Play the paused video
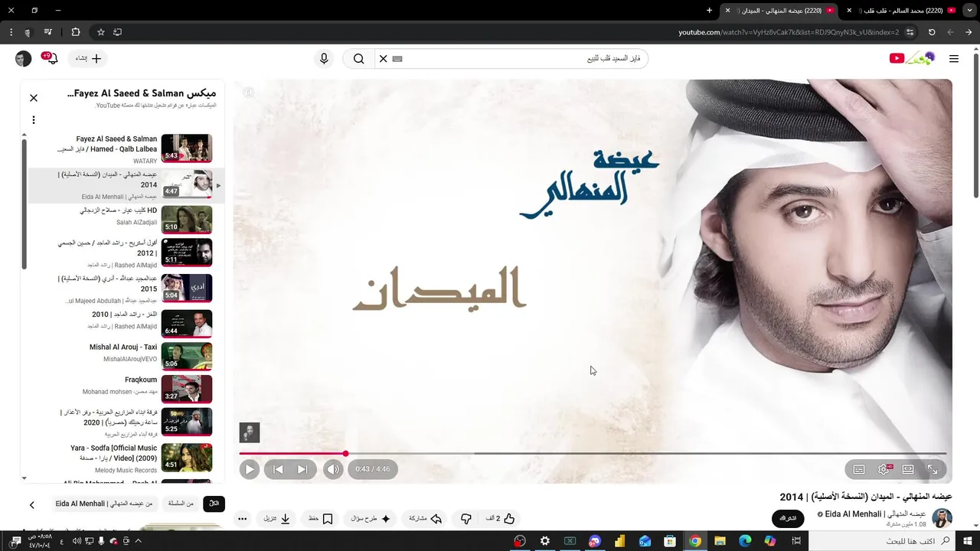 pos(250,469)
